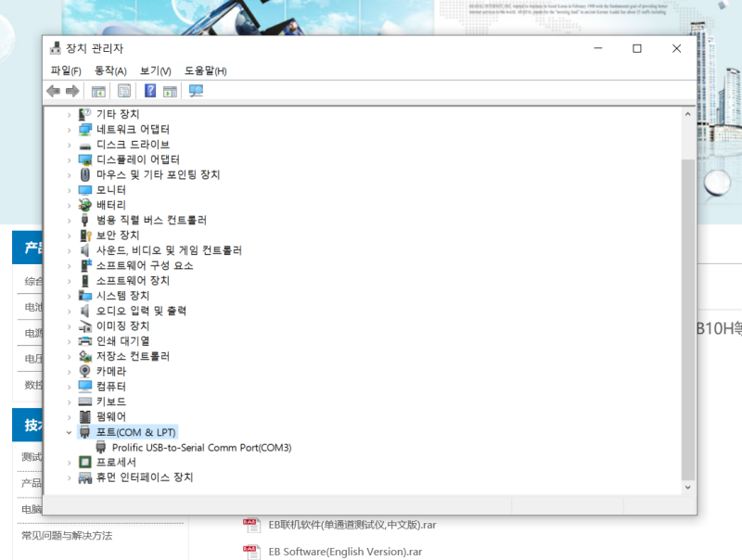Click the Help toolbar icon

(149, 90)
